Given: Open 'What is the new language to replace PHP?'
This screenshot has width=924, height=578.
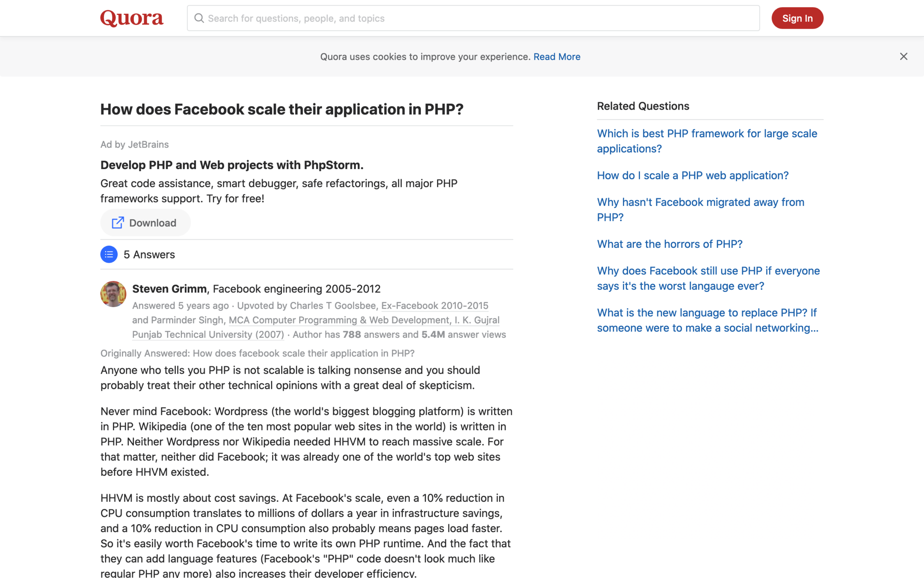Looking at the screenshot, I should [x=708, y=320].
